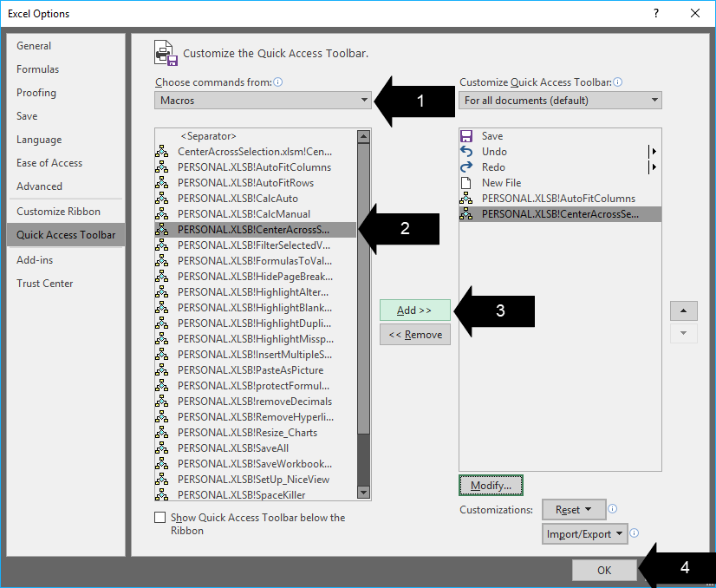Select PERSONAL.XLSB!CenterAcrossS... in left list
The width and height of the screenshot is (716, 588).
(x=255, y=229)
